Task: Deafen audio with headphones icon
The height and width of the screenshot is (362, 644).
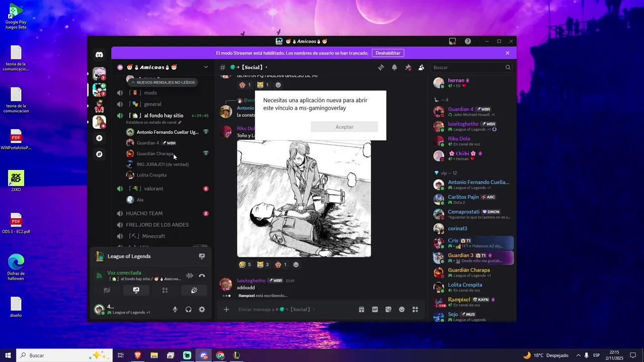Action: [189, 310]
